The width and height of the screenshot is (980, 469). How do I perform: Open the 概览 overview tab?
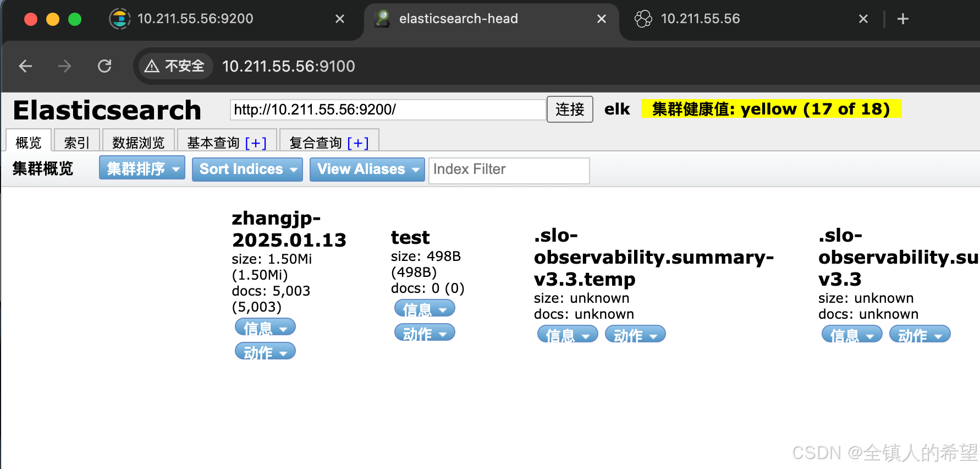pos(29,142)
